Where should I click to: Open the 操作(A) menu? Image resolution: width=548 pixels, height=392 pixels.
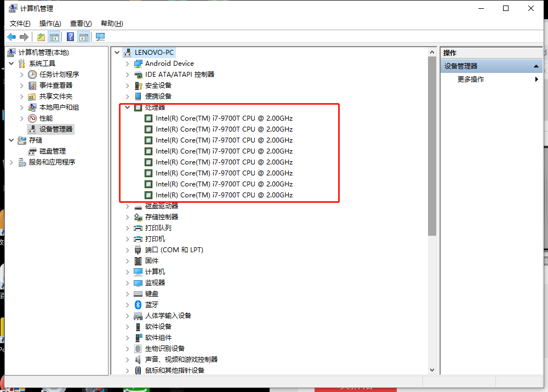[x=50, y=24]
